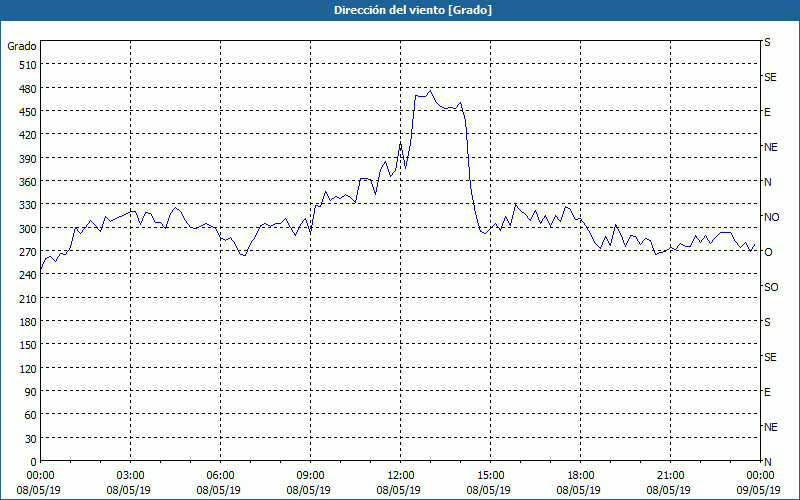Screen dimensions: 800x500
Task: Select the 'E' compass label level with 450
Action: click(x=767, y=112)
